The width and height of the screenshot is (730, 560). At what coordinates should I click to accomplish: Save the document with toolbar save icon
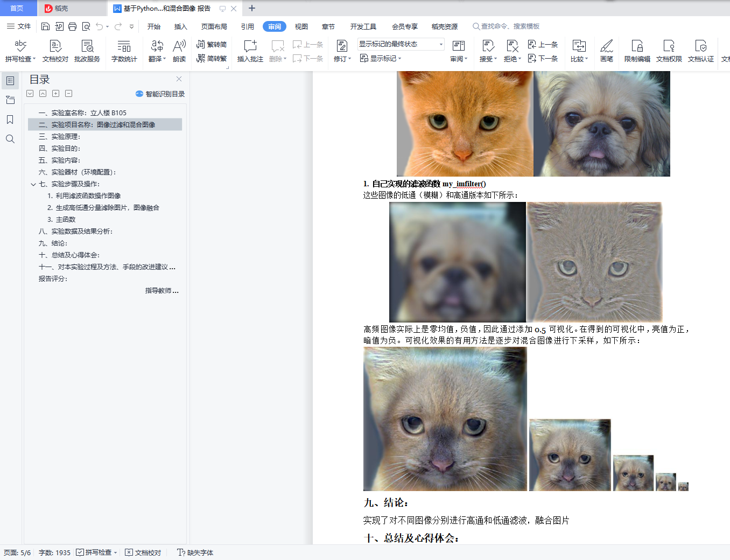pos(45,26)
